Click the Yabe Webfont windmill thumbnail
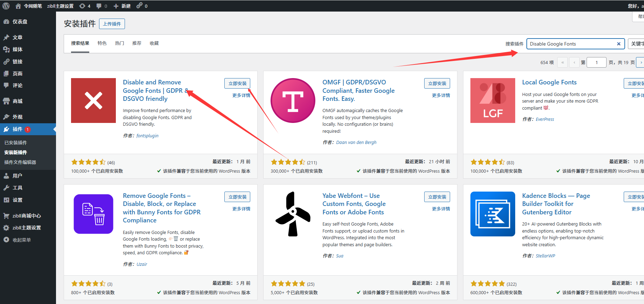 pos(293,214)
